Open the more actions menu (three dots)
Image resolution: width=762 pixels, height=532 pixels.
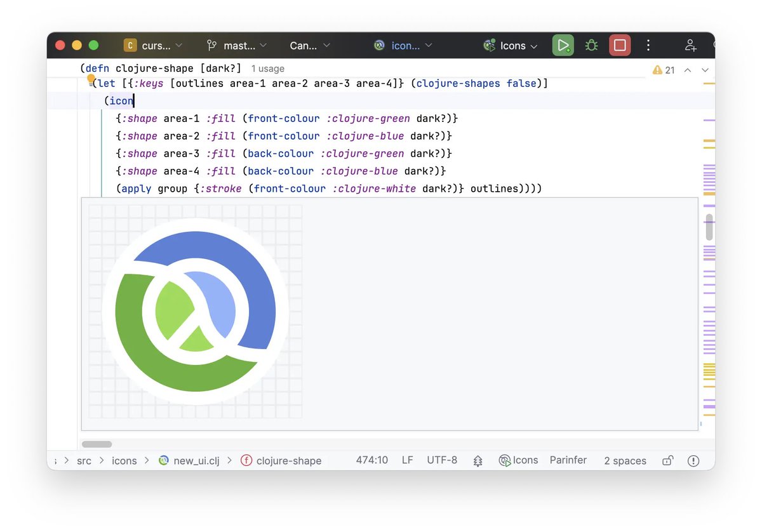coord(648,45)
